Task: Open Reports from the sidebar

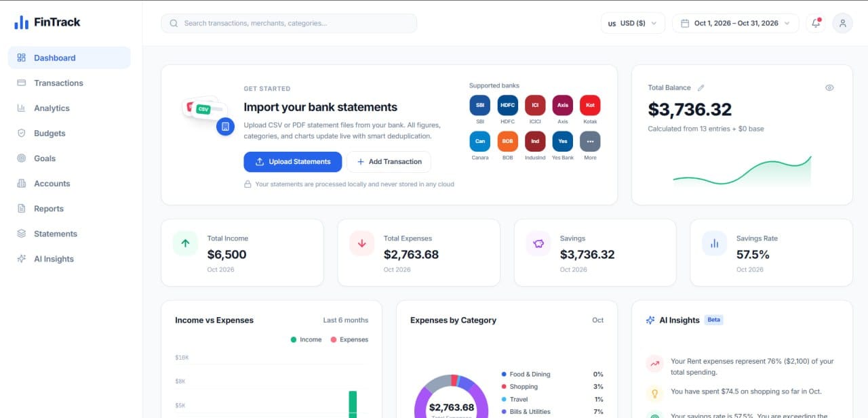Action: 69,209
